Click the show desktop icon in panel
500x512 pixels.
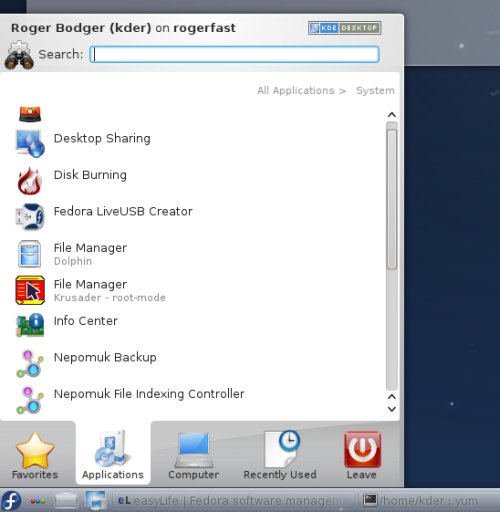(96, 501)
